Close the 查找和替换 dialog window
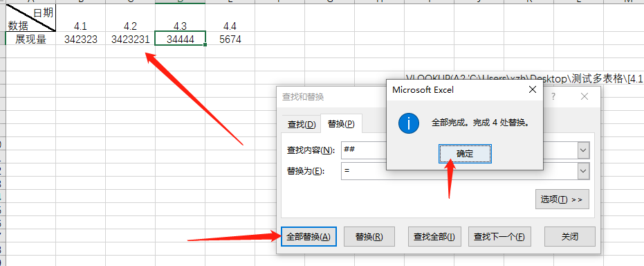The height and width of the screenshot is (266, 644). [x=585, y=96]
